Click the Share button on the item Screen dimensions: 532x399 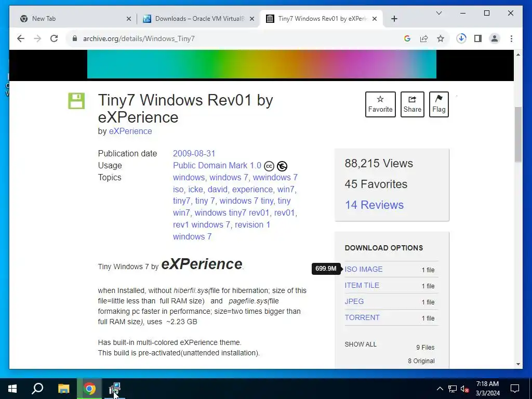tap(412, 104)
